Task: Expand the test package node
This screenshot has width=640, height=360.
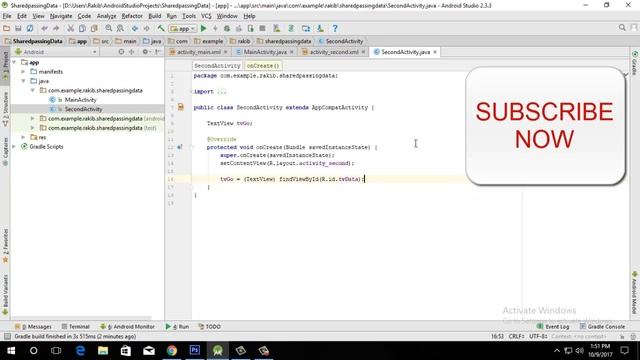Action: point(33,128)
